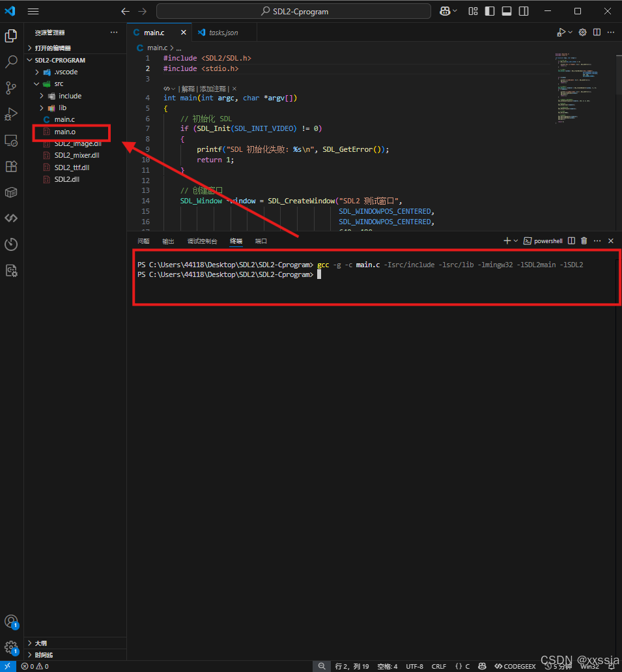622x672 pixels.
Task: Open the Extensions icon in activity bar
Action: 10,166
